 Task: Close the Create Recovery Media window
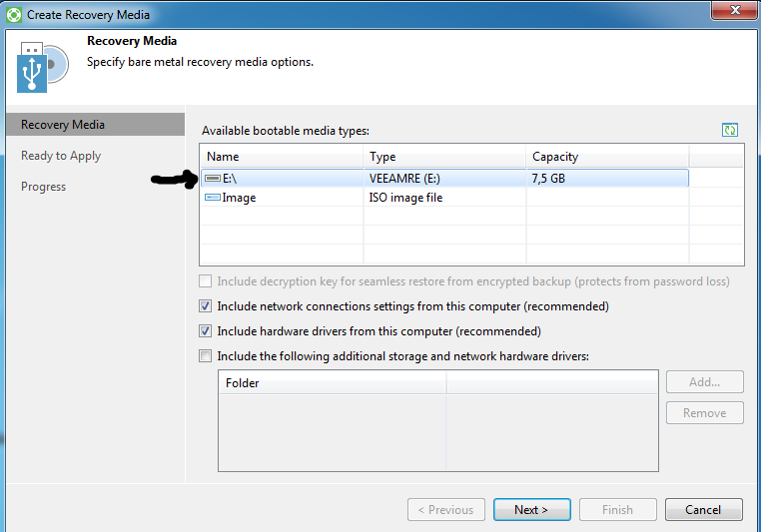(x=735, y=10)
